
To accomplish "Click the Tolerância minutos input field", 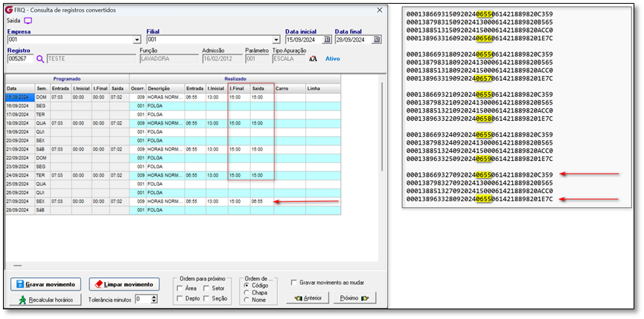I will coord(143,300).
